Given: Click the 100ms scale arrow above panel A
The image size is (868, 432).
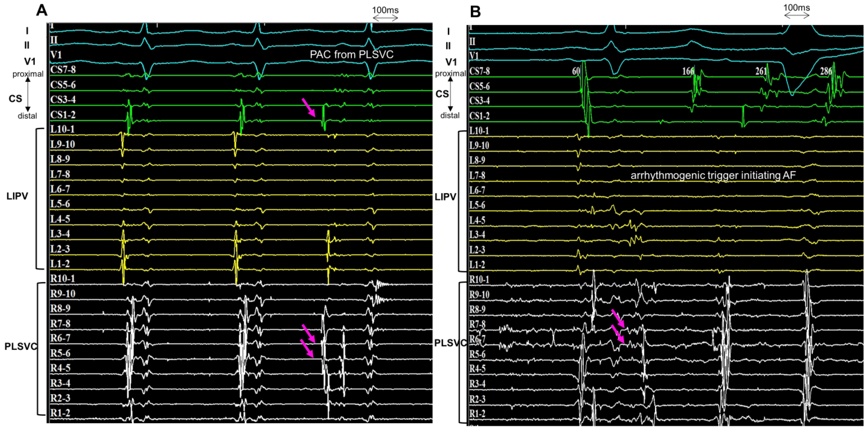Looking at the screenshot, I should [385, 18].
